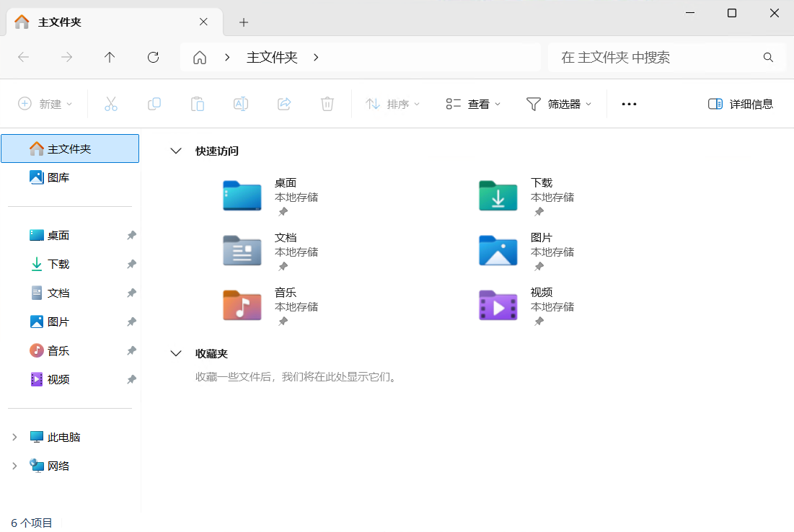Expand 此电脑 in the navigation pane
Viewport: 794px width, 532px height.
[16, 436]
